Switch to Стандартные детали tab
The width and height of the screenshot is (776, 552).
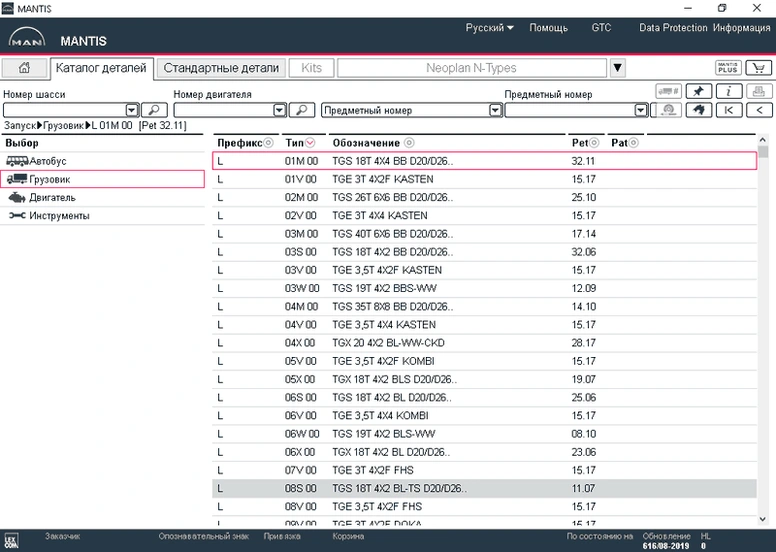(221, 68)
